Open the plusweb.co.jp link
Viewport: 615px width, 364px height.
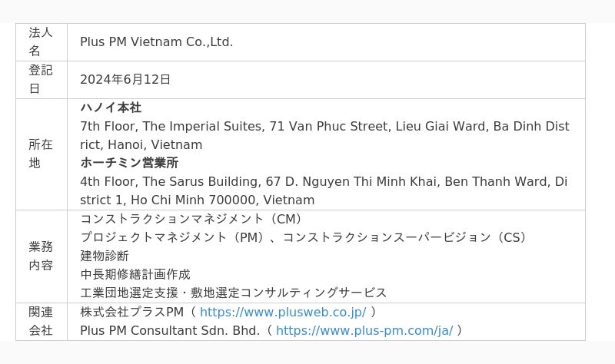pos(283,312)
